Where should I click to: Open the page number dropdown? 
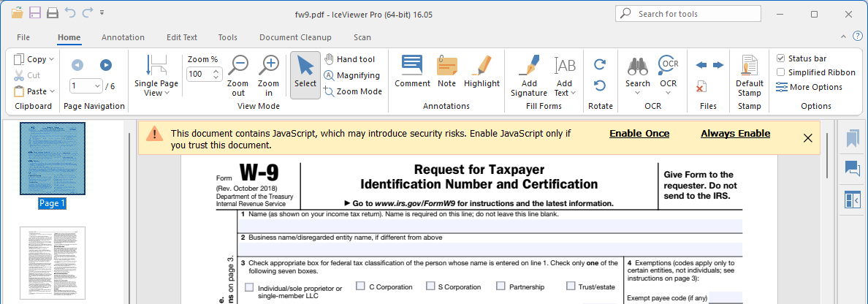[x=97, y=85]
